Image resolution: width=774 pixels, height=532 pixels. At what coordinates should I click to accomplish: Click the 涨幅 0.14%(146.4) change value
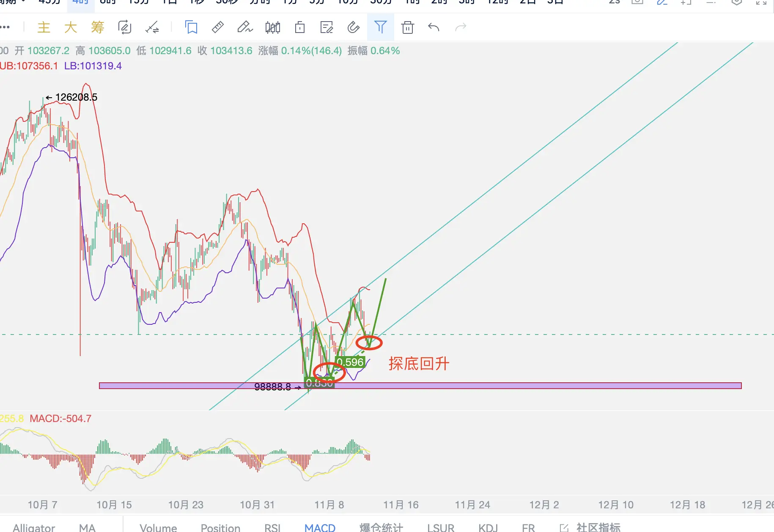[300, 51]
